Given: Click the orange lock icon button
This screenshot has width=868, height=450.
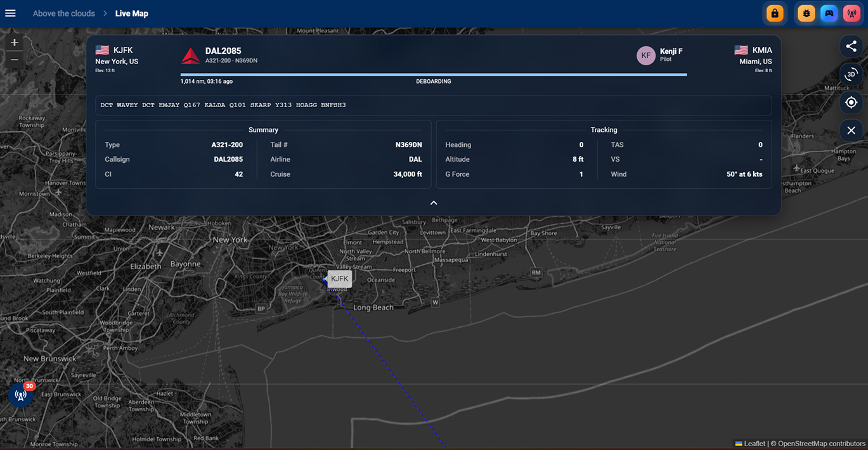Looking at the screenshot, I should click(774, 13).
